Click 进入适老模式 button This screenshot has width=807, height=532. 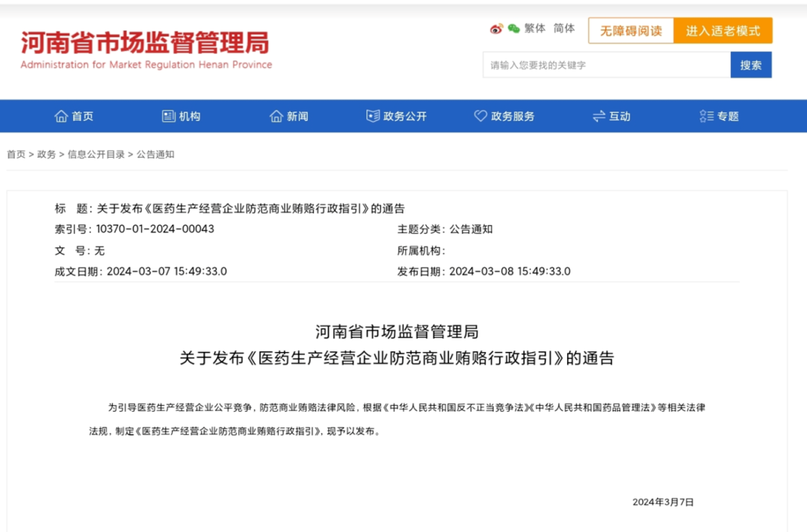coord(723,31)
